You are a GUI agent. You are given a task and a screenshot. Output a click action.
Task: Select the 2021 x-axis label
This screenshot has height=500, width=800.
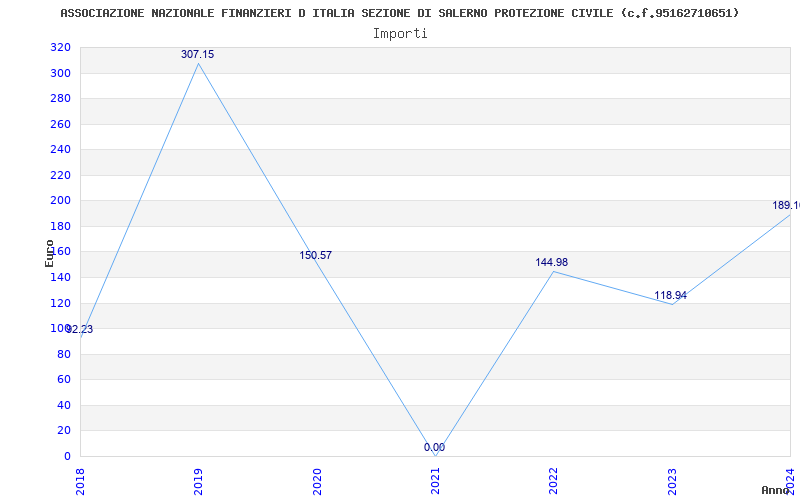click(435, 480)
